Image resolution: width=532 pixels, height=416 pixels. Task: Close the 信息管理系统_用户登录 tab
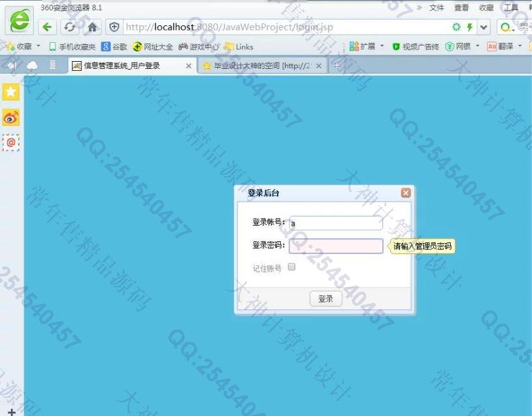[189, 66]
